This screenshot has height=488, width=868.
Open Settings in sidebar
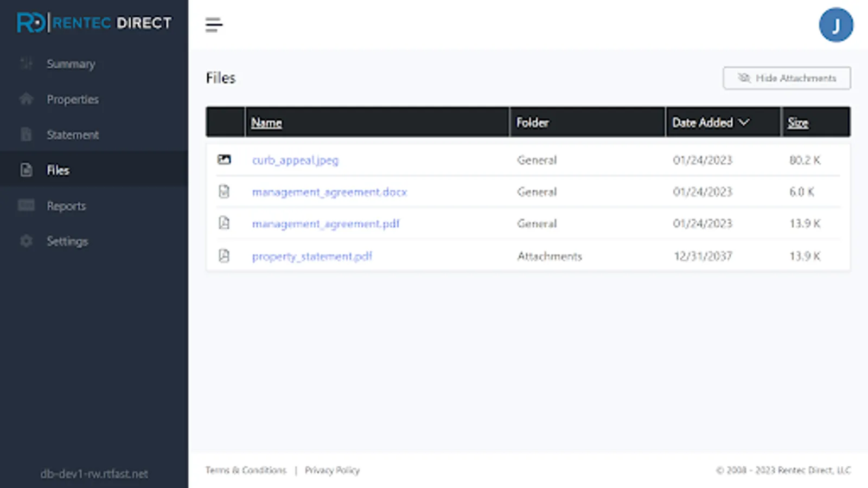(x=67, y=241)
